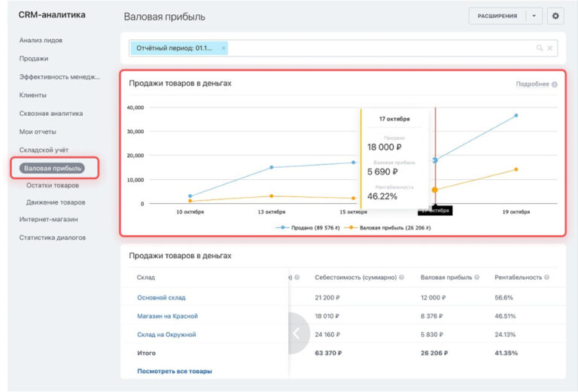Open Эффективность менедж... section

[x=59, y=77]
